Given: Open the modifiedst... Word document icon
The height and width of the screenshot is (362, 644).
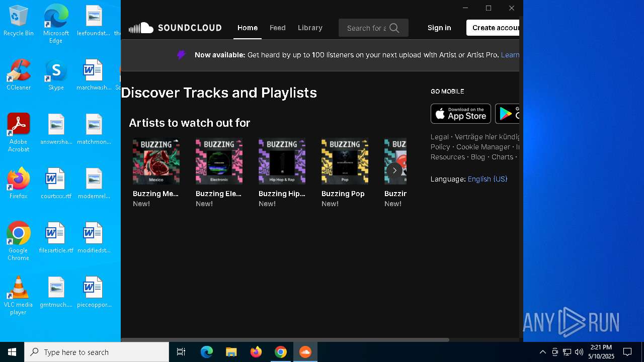Looking at the screenshot, I should 94,238.
